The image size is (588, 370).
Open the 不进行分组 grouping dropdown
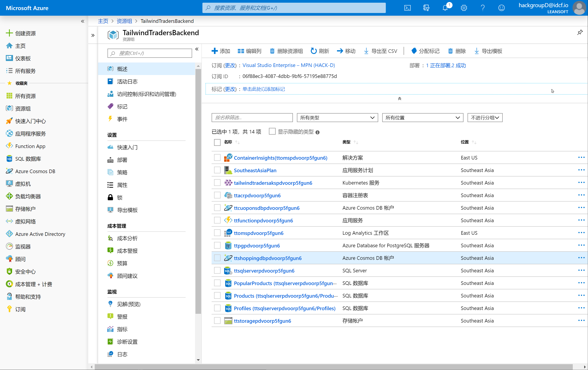click(485, 117)
